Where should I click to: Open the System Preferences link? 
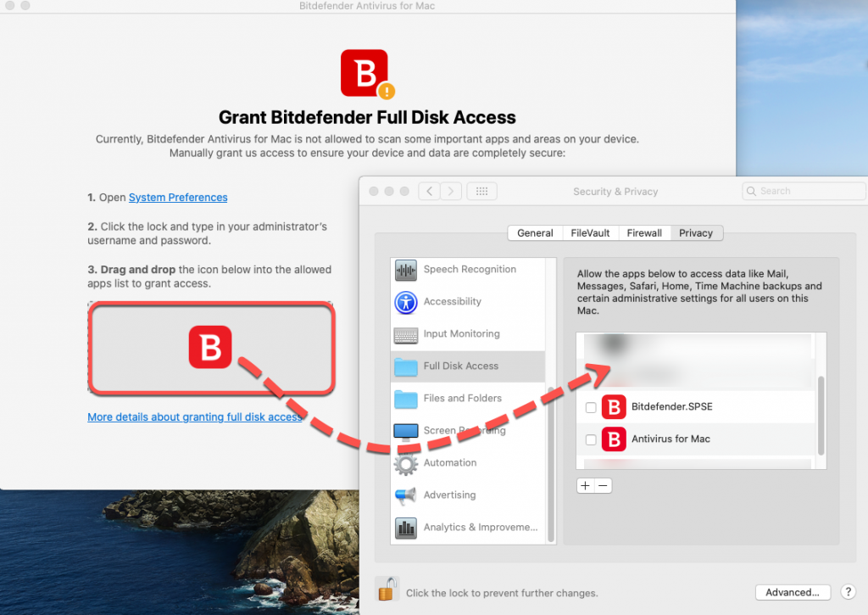pos(178,197)
